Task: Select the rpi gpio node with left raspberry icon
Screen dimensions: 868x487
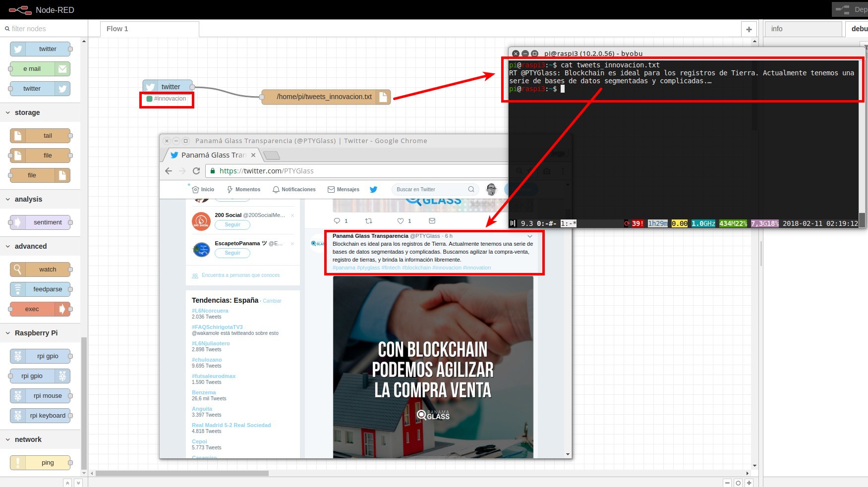Action: (40, 356)
